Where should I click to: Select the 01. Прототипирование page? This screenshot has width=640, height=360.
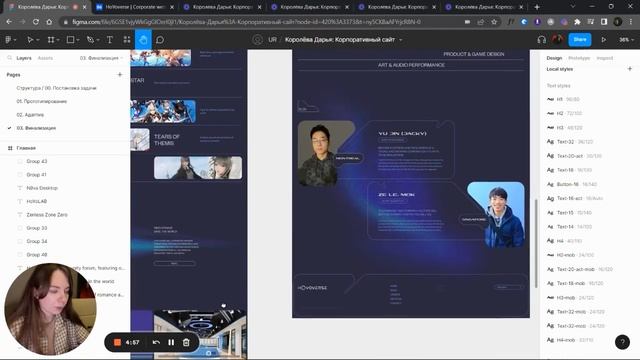tap(42, 101)
